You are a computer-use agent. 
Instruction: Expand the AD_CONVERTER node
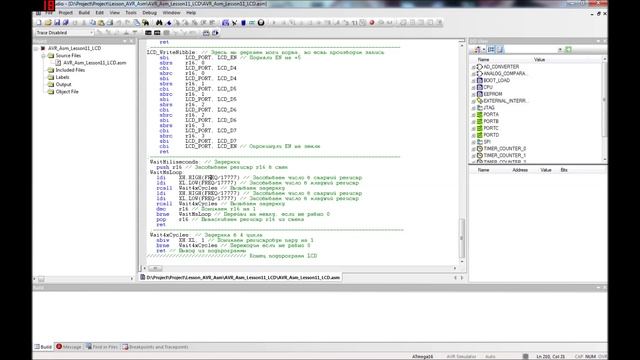(x=473, y=67)
